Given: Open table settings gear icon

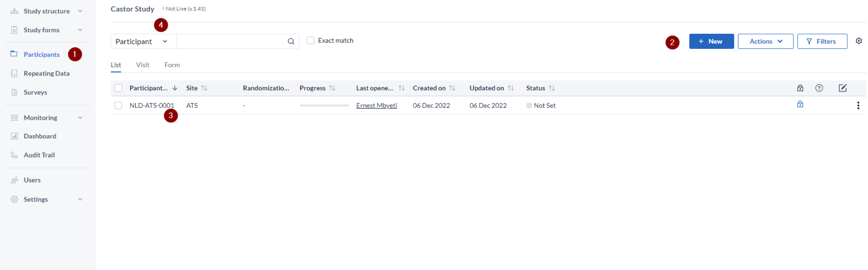Looking at the screenshot, I should click(x=859, y=41).
